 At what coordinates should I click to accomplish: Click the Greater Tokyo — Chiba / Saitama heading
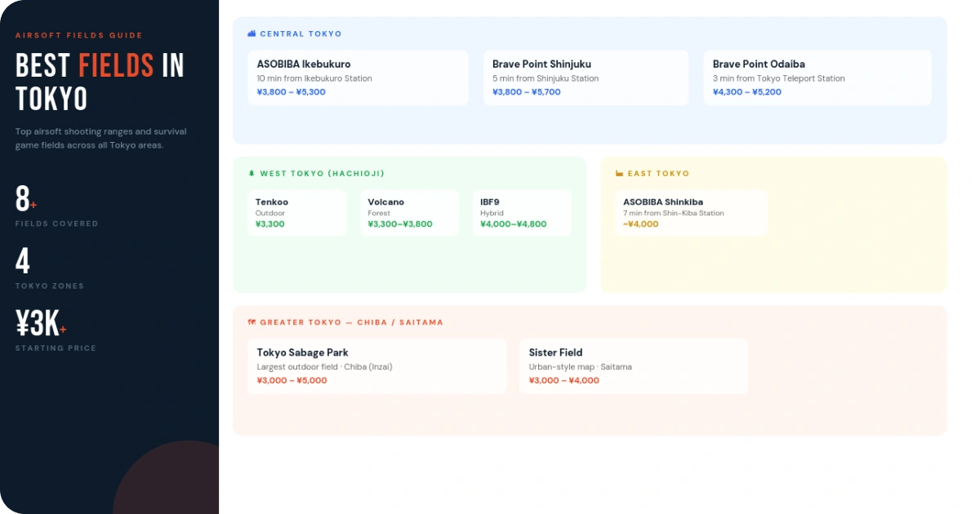point(351,322)
